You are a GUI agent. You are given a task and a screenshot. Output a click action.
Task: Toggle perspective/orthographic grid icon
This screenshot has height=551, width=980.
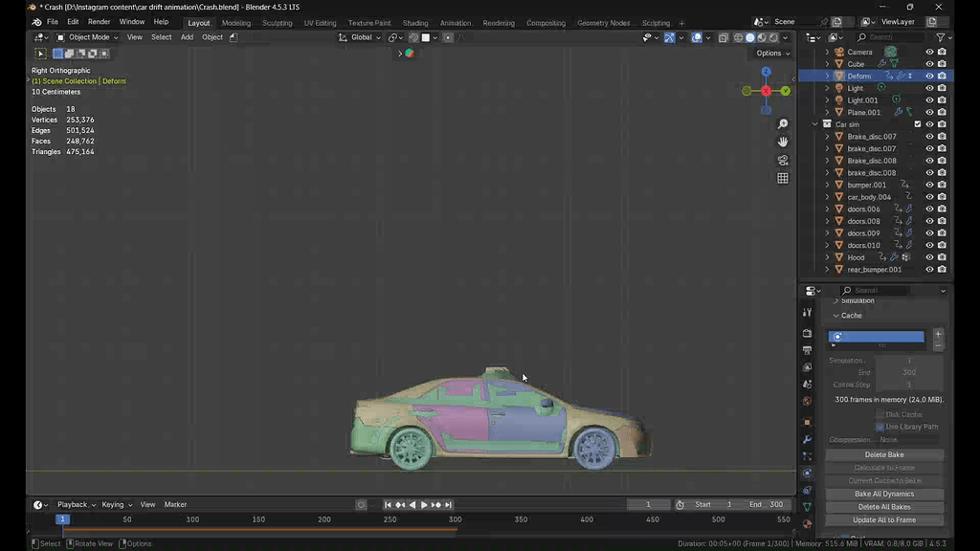point(783,179)
